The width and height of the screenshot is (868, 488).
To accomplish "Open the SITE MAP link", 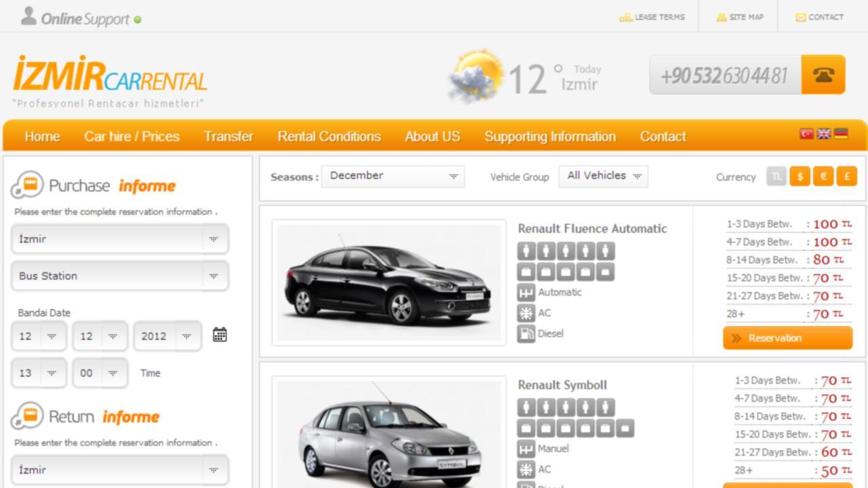I will (747, 18).
